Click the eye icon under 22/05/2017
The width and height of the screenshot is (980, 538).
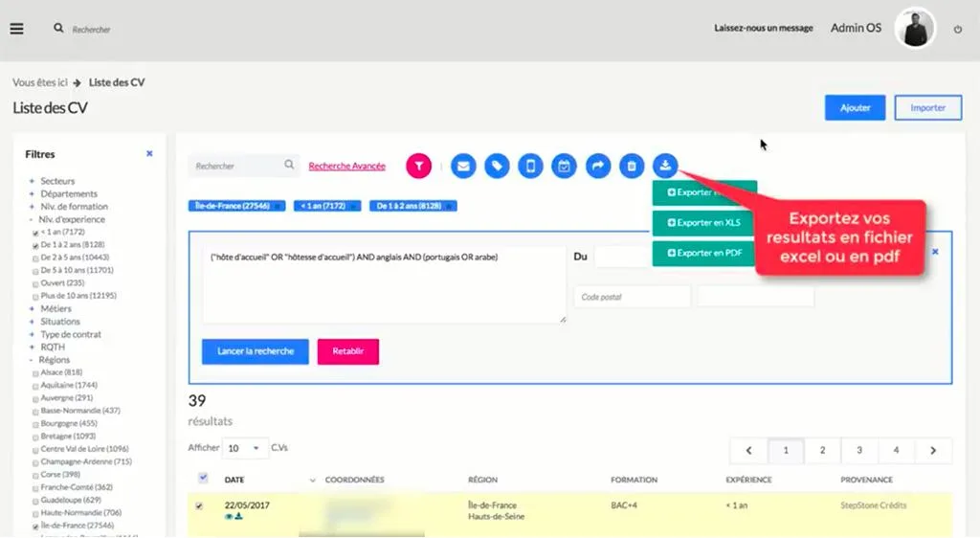point(229,517)
